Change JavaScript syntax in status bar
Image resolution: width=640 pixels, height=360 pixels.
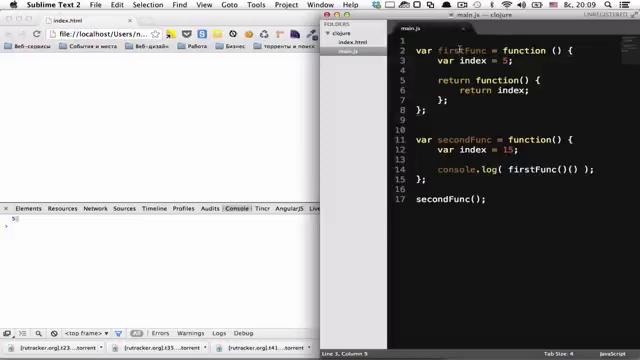click(613, 354)
